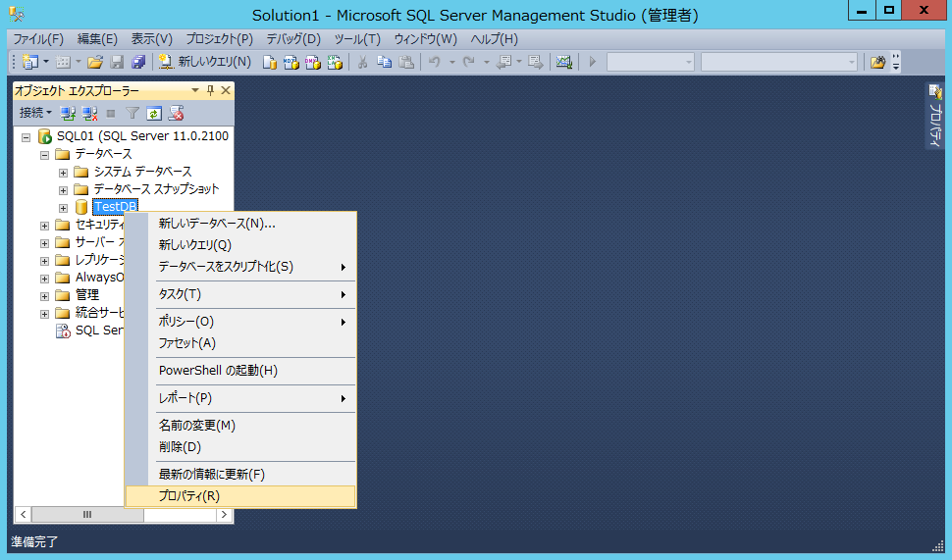Click the Object Explorer horizontal scrollbar
Viewport: 952px width, 560px height.
pyautogui.click(x=86, y=515)
